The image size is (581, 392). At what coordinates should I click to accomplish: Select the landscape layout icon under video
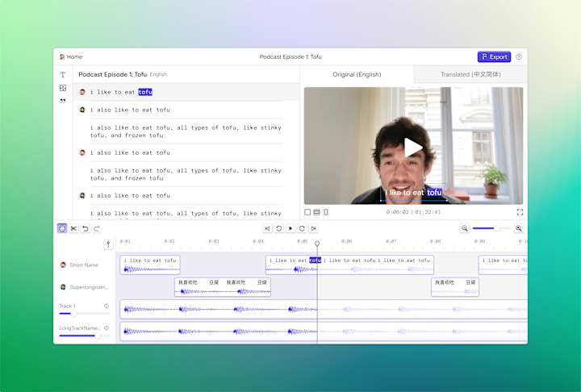[x=316, y=212]
